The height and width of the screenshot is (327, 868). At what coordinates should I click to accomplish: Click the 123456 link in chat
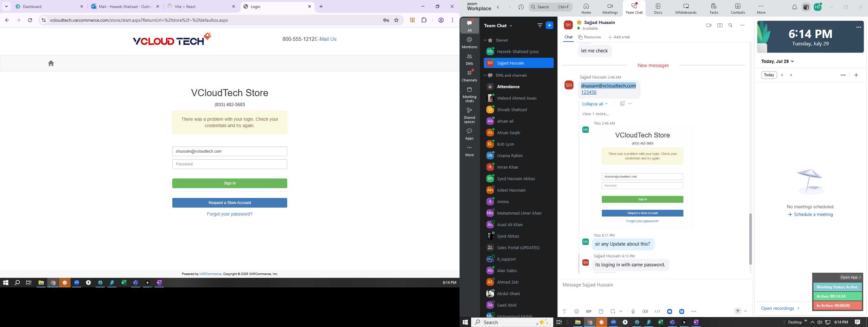coord(589,92)
